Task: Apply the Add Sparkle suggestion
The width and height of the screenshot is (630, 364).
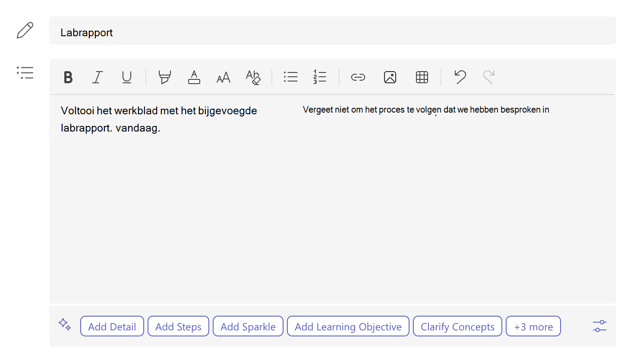Action: [x=248, y=326]
